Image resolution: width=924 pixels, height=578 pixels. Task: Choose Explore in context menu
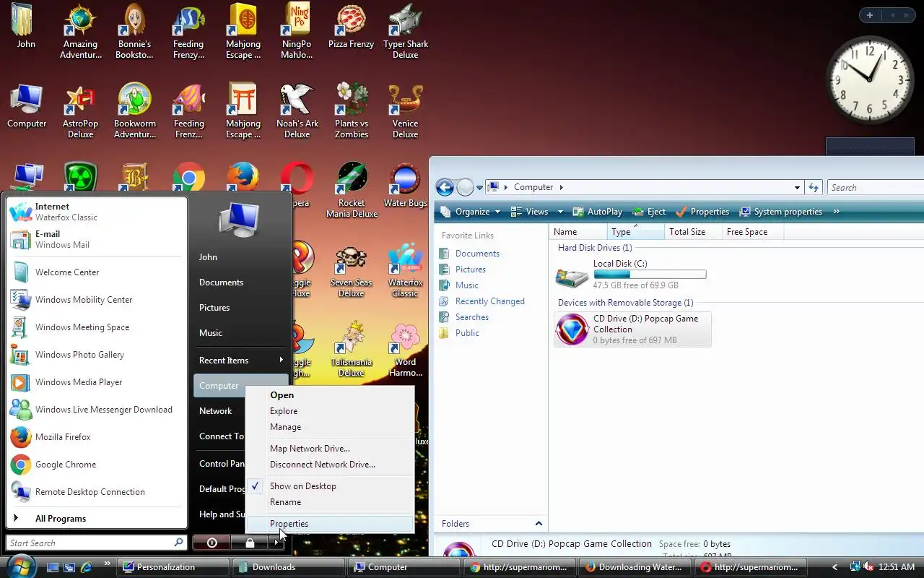330,411
